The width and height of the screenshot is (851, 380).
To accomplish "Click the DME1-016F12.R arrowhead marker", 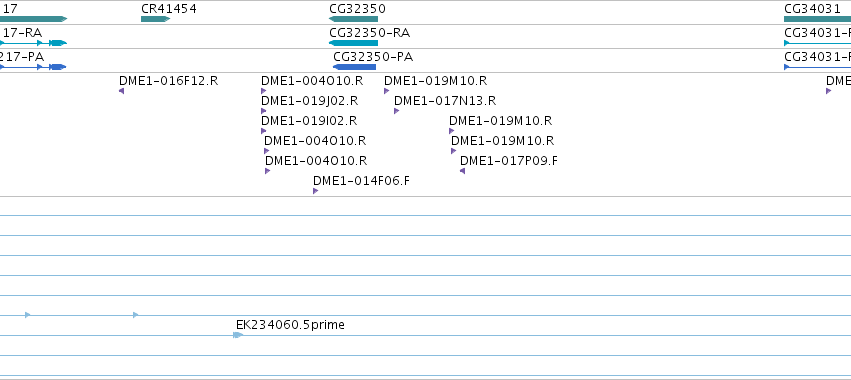I will (122, 91).
